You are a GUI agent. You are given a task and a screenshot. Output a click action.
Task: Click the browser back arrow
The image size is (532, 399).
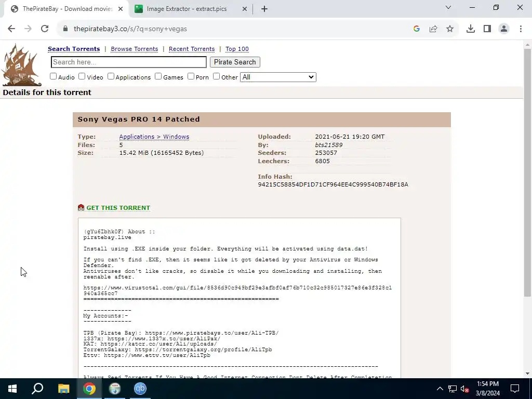pos(11,29)
